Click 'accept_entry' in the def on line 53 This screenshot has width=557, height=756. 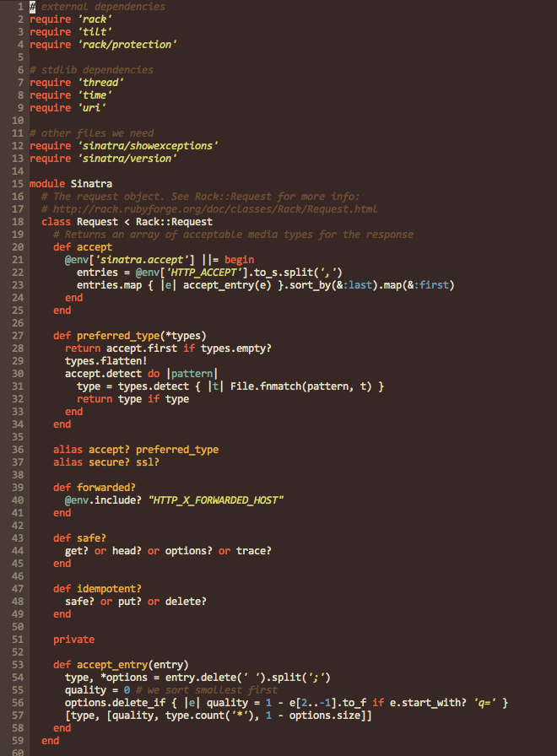click(112, 665)
